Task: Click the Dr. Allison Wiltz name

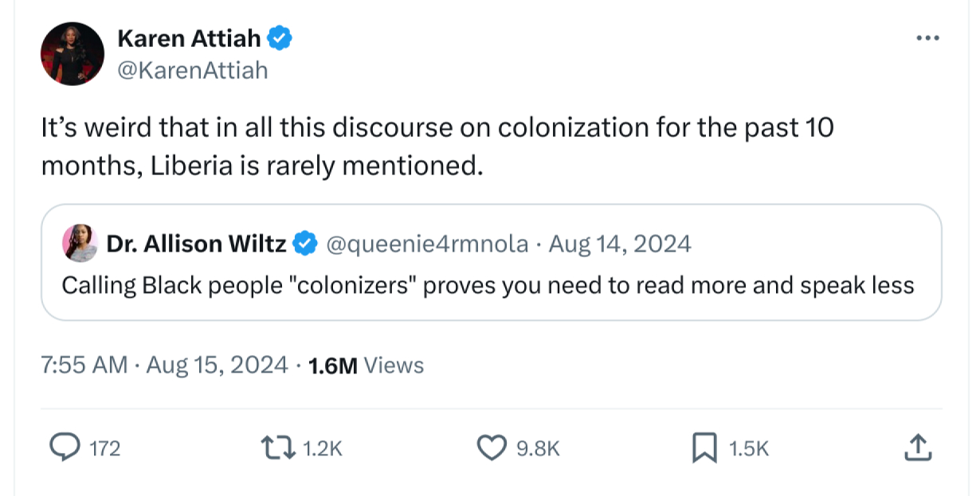Action: click(196, 244)
